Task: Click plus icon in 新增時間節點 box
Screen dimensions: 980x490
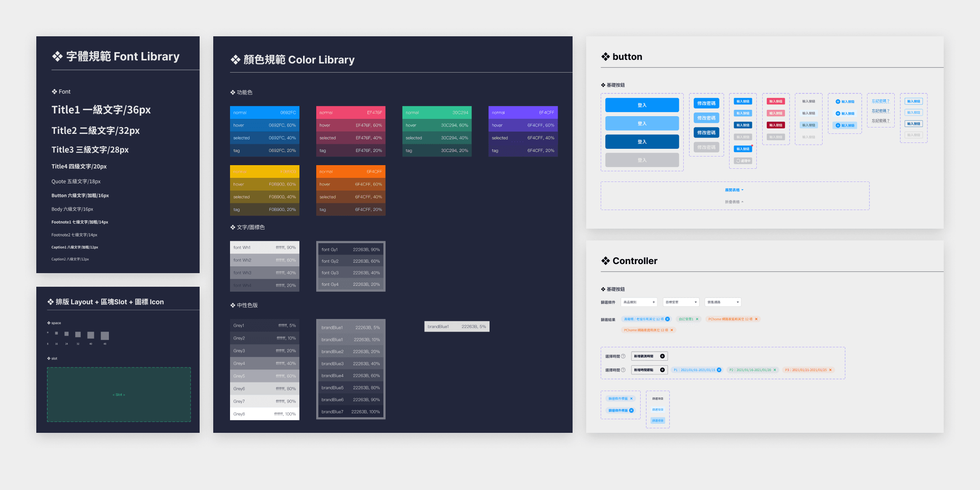Action: click(662, 370)
